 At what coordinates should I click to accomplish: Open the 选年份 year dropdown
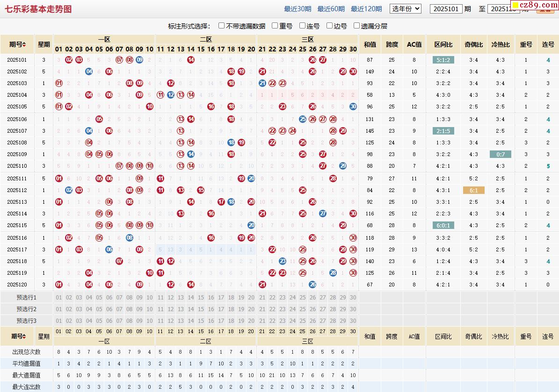pyautogui.click(x=406, y=9)
